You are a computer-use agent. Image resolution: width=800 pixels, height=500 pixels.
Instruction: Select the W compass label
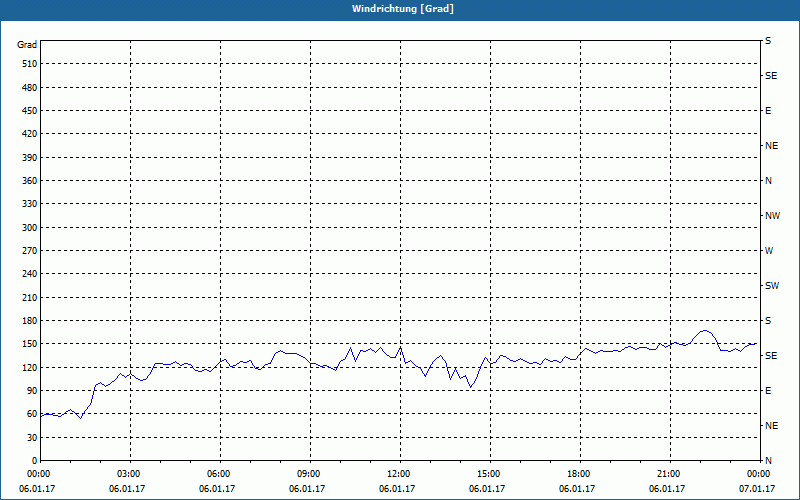coord(769,251)
